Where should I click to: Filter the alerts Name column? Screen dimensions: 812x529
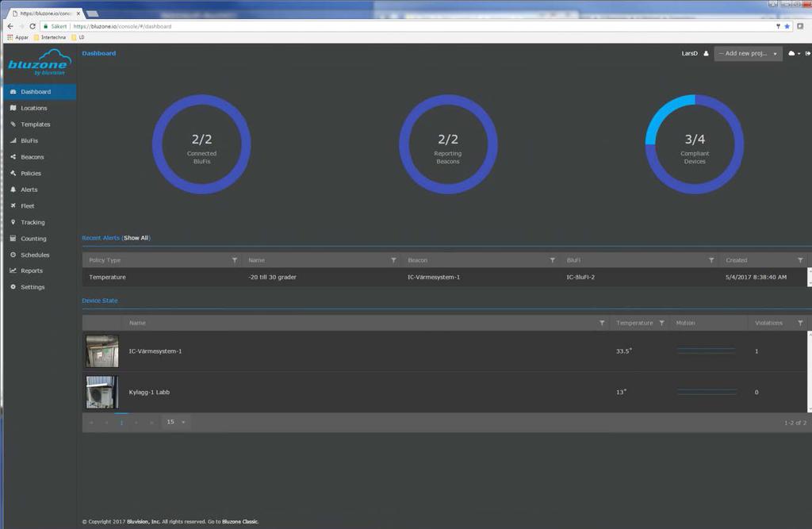pyautogui.click(x=393, y=260)
